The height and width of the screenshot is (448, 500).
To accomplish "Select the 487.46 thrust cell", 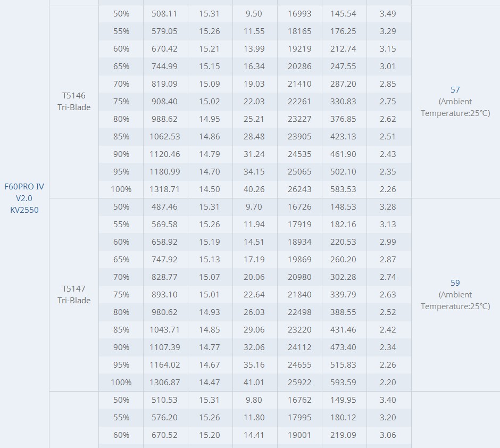I will tap(164, 206).
